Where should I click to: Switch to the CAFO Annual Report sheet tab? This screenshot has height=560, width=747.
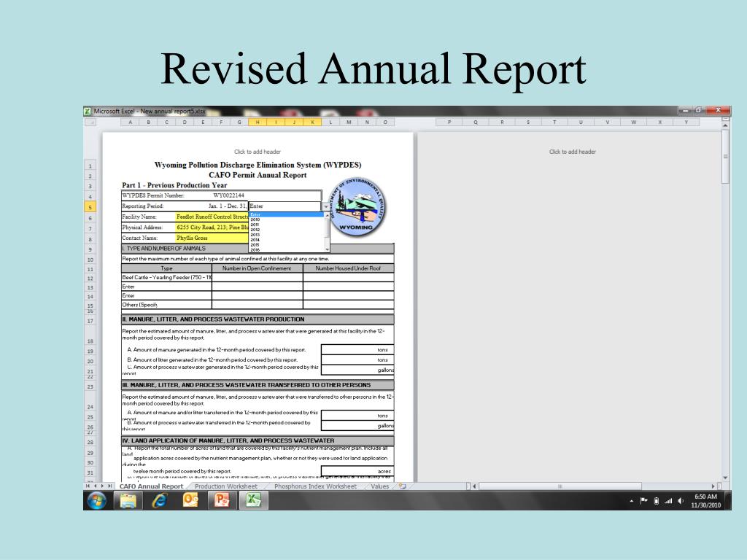click(151, 486)
